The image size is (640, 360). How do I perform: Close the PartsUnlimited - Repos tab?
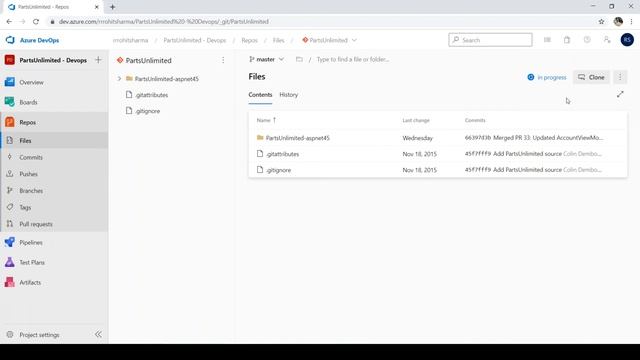pyautogui.click(x=97, y=7)
